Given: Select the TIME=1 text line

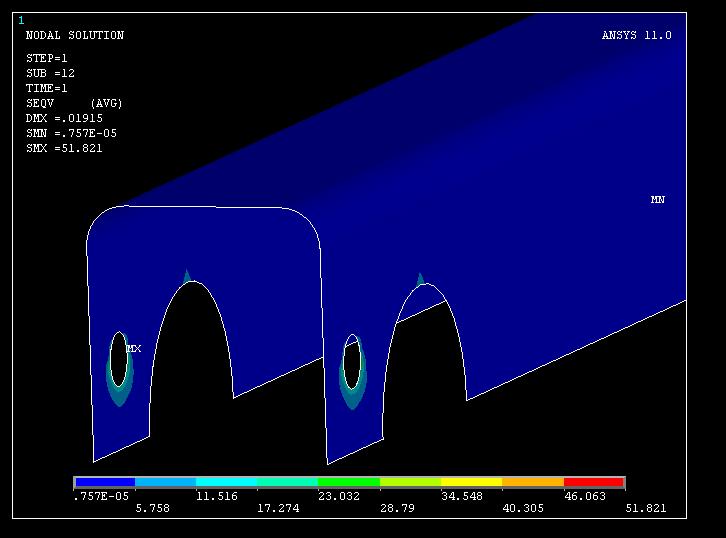Looking at the screenshot, I should 47,88.
